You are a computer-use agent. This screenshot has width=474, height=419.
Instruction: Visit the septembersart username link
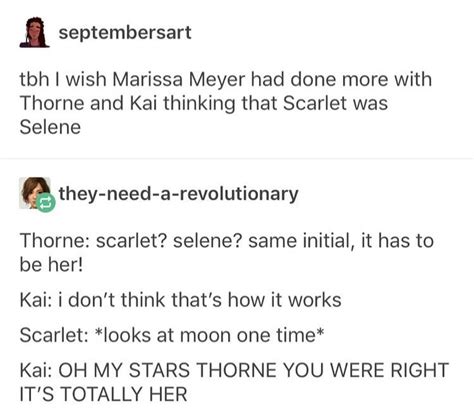125,33
